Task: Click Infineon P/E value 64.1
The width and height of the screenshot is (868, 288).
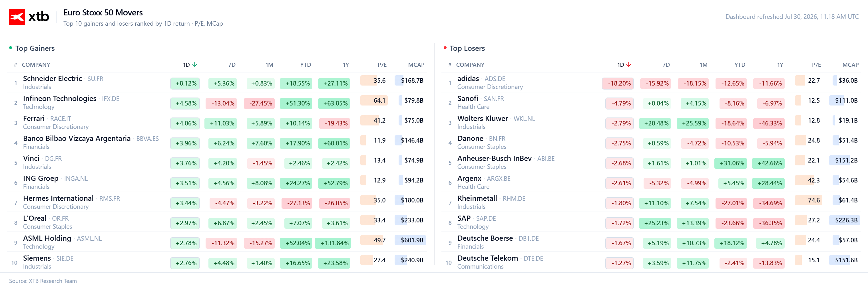Action: (x=379, y=100)
